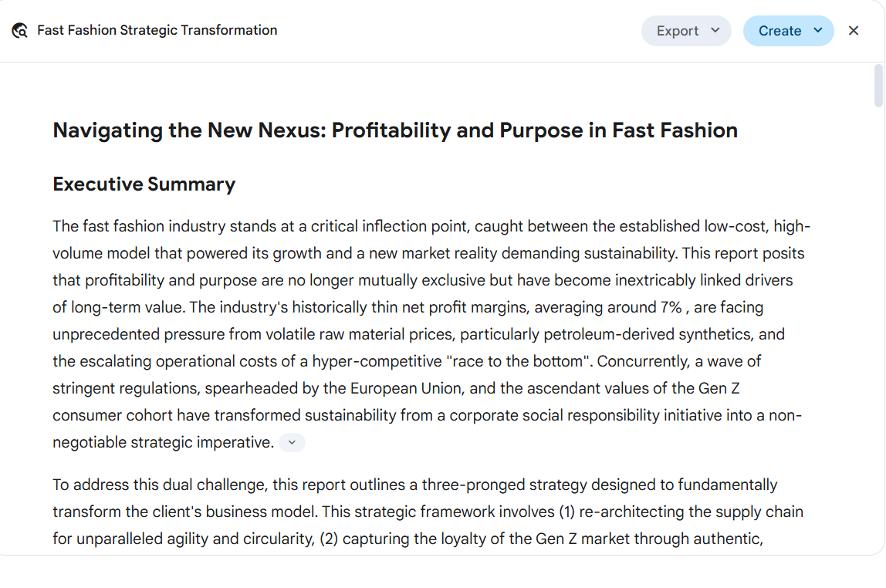This screenshot has width=886, height=588.
Task: Click the chevron arrow inside Export
Action: point(715,31)
